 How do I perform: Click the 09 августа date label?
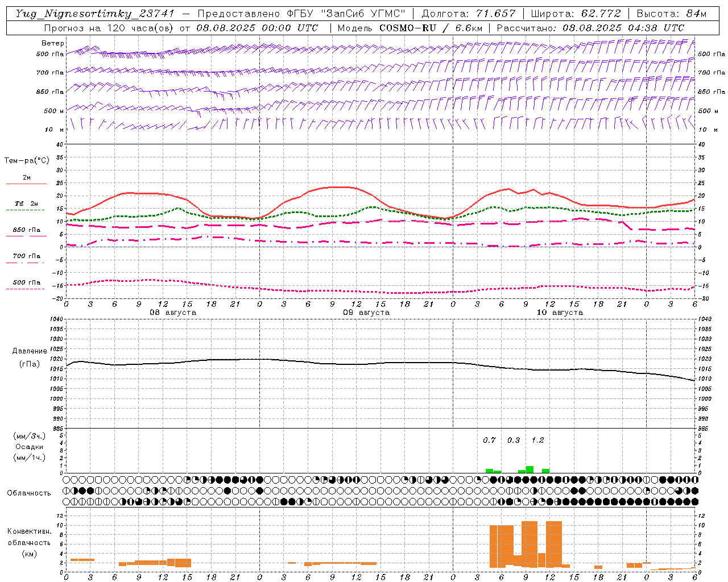tap(366, 313)
